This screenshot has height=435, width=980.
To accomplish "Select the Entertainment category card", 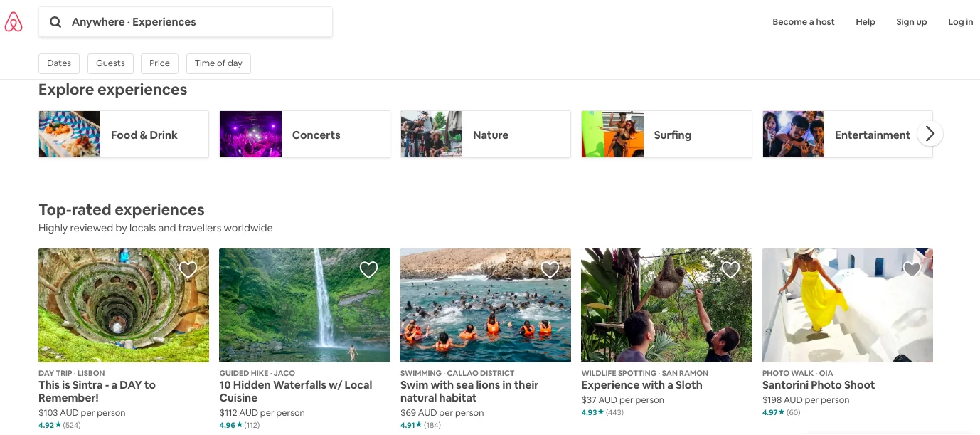I will (848, 135).
